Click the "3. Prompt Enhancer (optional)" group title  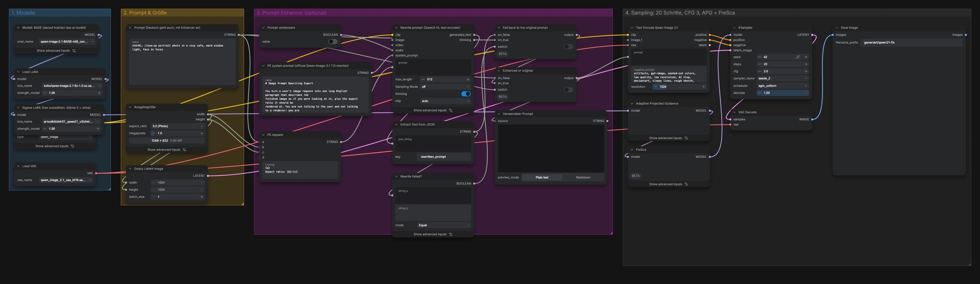pos(291,13)
